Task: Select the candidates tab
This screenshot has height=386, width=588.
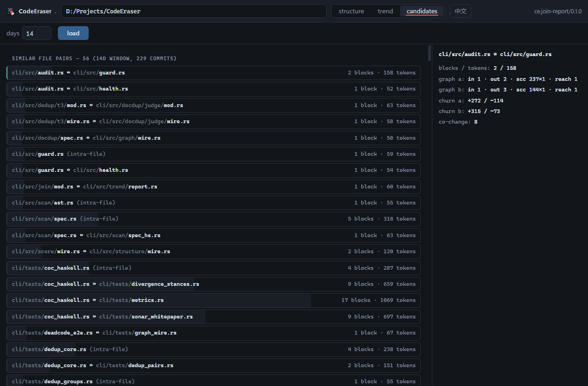Action: [422, 11]
